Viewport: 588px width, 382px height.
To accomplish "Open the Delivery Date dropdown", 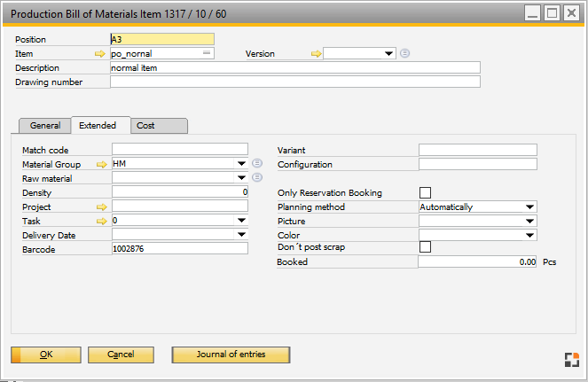I will (x=241, y=235).
